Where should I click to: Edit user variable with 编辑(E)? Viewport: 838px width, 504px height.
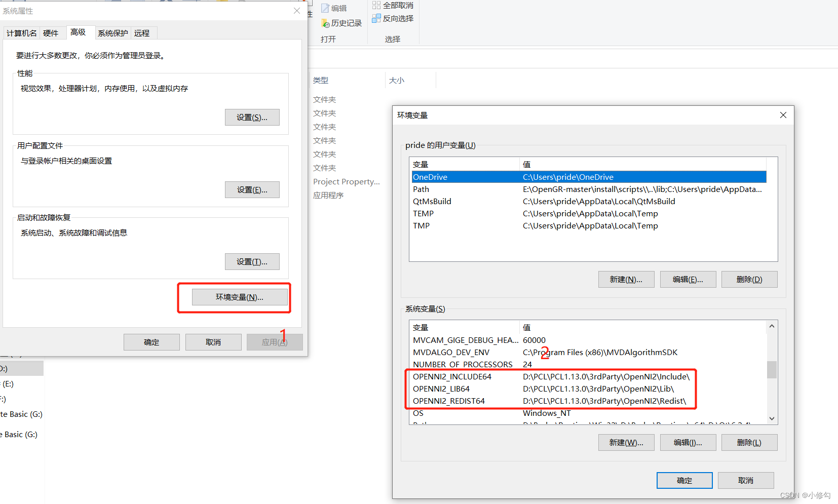tap(688, 279)
